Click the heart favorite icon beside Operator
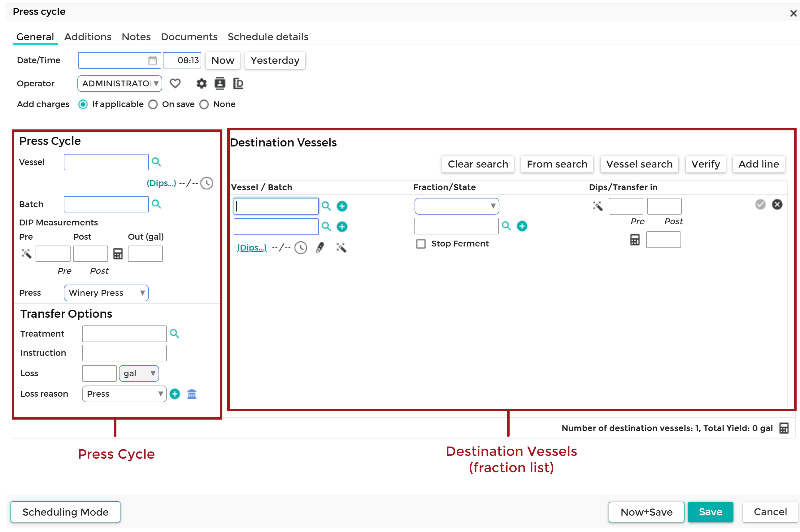Image resolution: width=800 pixels, height=532 pixels. tap(175, 84)
